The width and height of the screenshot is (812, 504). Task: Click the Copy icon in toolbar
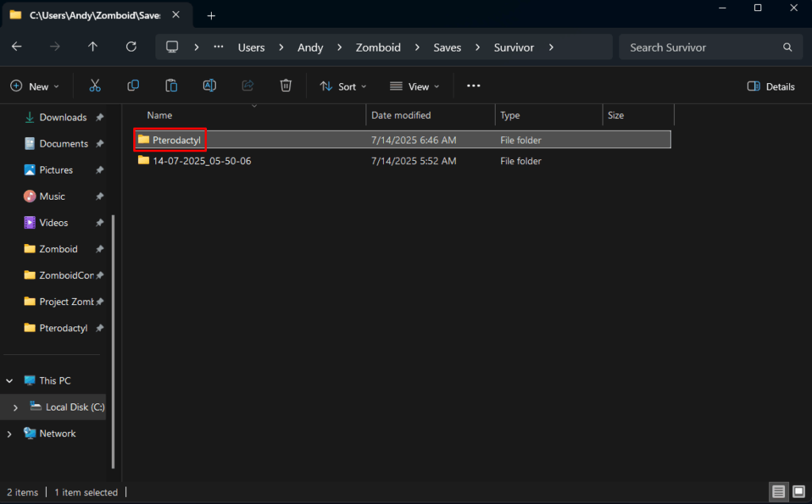[x=133, y=86]
